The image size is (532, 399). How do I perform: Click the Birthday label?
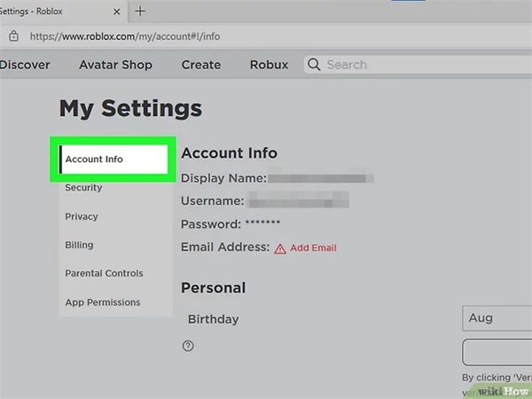tap(214, 319)
